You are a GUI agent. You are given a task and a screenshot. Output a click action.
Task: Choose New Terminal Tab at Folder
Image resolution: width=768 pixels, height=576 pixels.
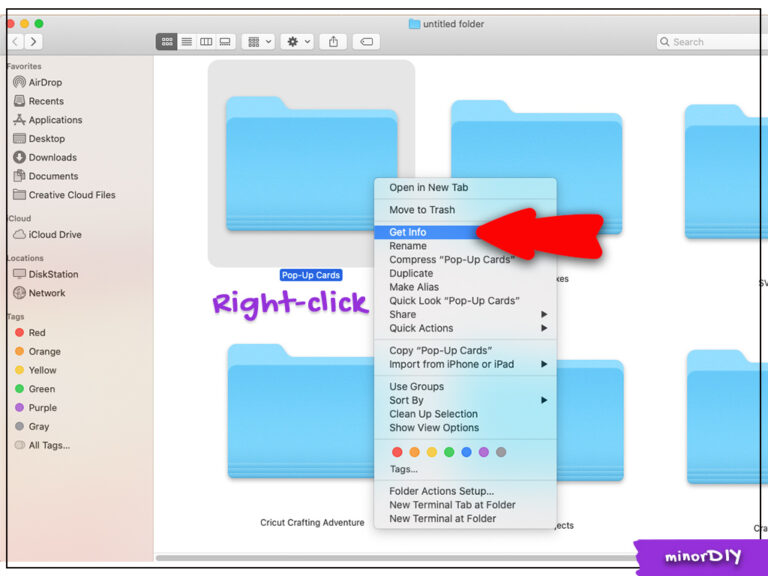[465, 505]
